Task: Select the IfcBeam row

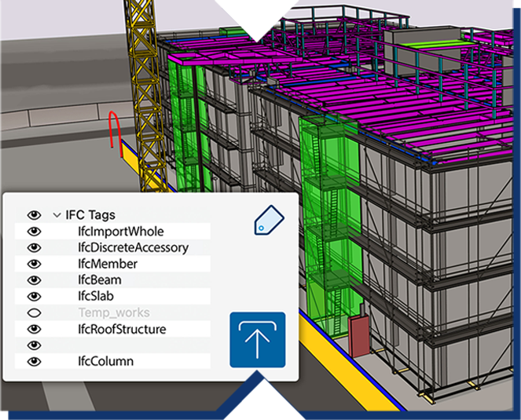Action: click(112, 280)
